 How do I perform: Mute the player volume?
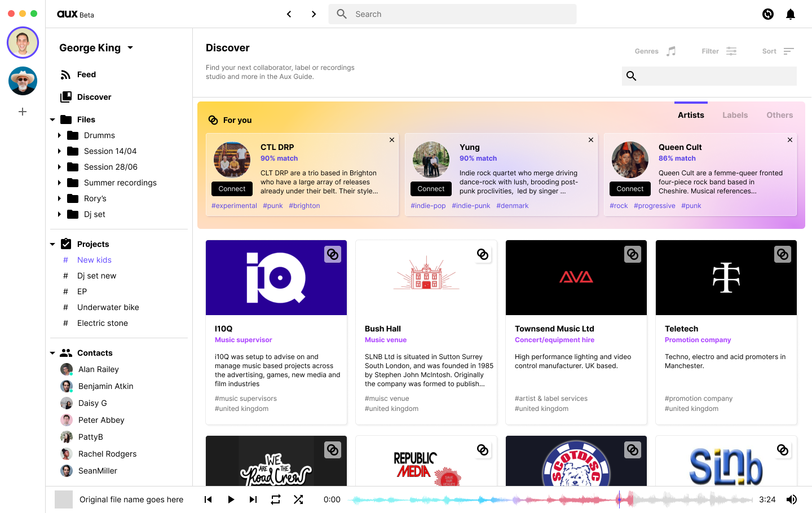(x=792, y=499)
